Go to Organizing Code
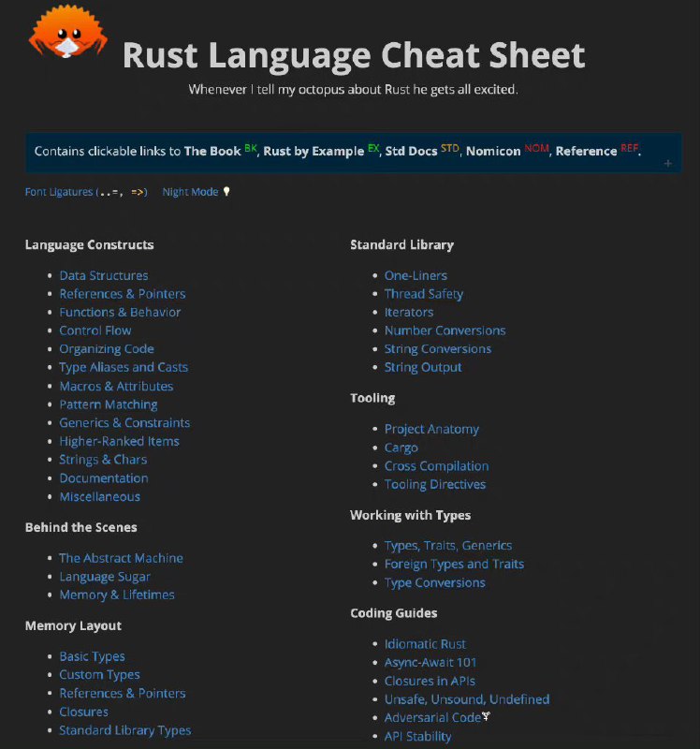Viewport: 700px width, 749px height. [107, 349]
